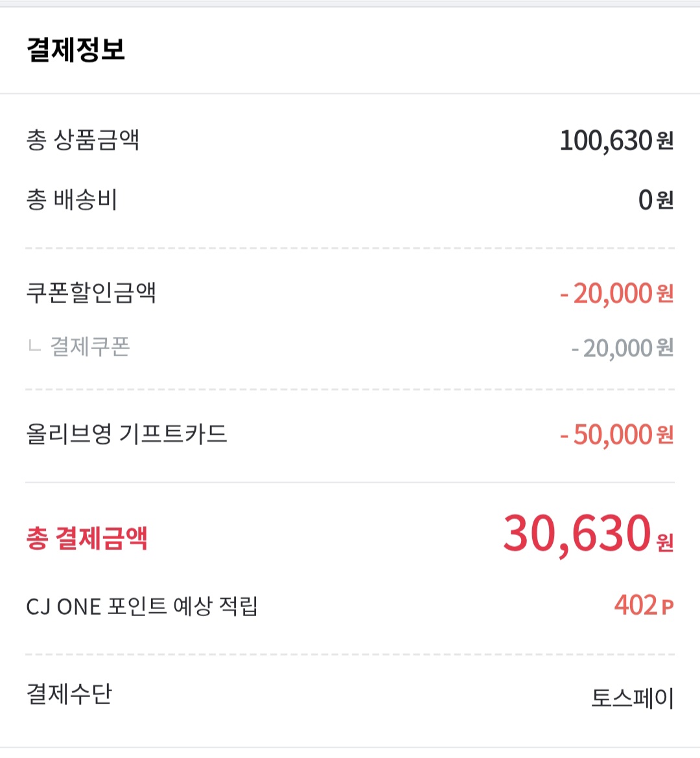Select the 총 상품금액 label
The height and width of the screenshot is (758, 700).
coord(82,140)
